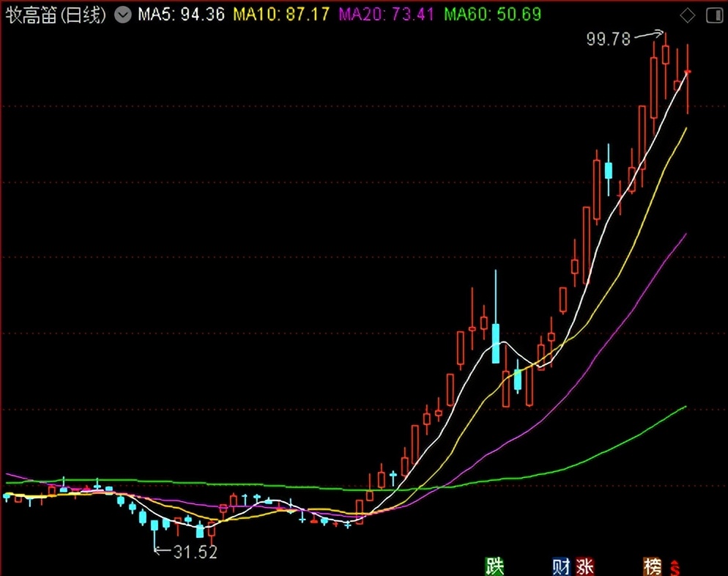The width and height of the screenshot is (728, 576).
Task: Click the small red marker on the latest candlestick
Action: pyautogui.click(x=688, y=72)
